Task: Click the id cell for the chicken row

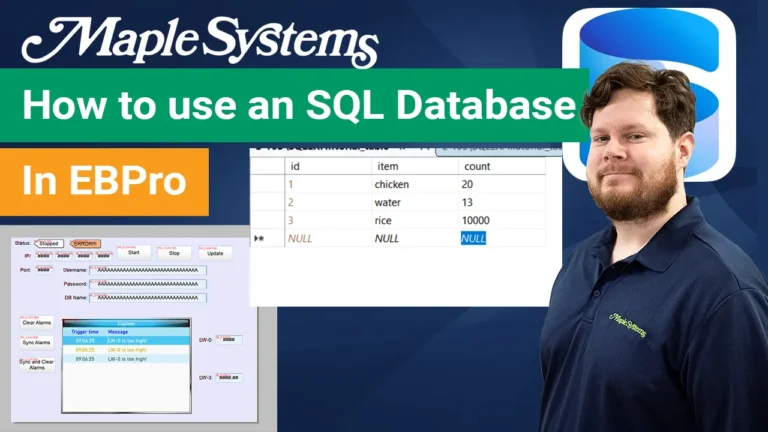Action: point(328,184)
